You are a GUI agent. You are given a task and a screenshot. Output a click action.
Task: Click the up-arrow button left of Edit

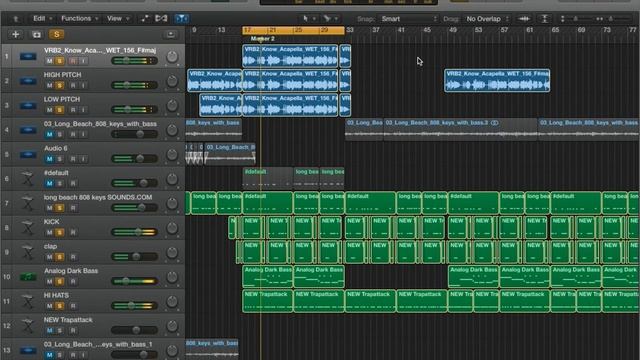pyautogui.click(x=16, y=19)
